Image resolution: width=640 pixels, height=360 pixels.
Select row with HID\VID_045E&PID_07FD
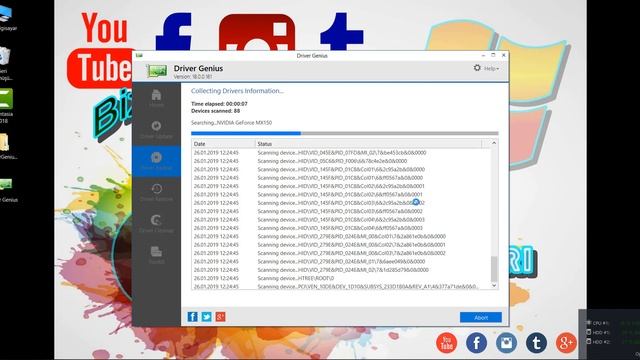(x=341, y=153)
